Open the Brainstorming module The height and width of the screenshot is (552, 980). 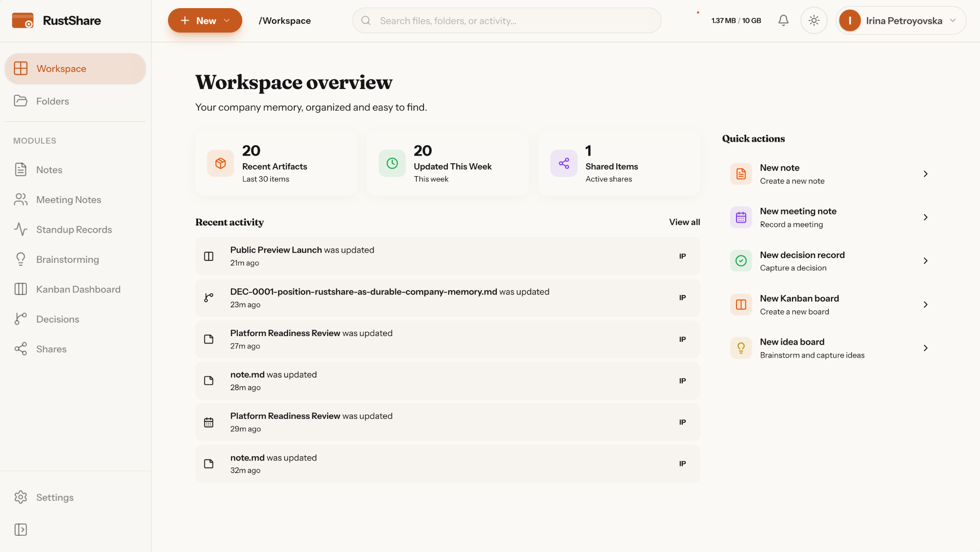(x=75, y=259)
